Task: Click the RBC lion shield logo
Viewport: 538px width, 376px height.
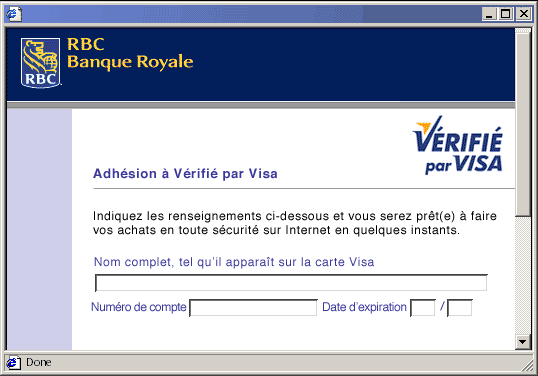Action: (40, 63)
